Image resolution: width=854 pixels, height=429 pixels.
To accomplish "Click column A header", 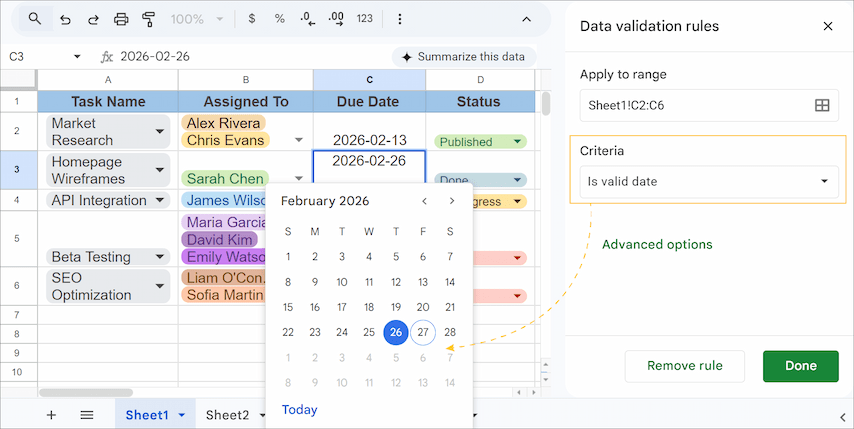I will [108, 79].
